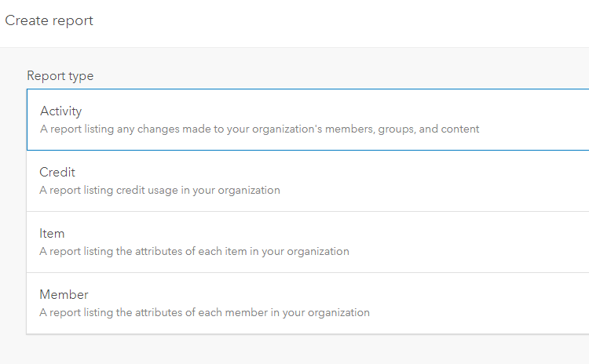
Task: Pick the last report option, Member
Action: tap(471, 303)
